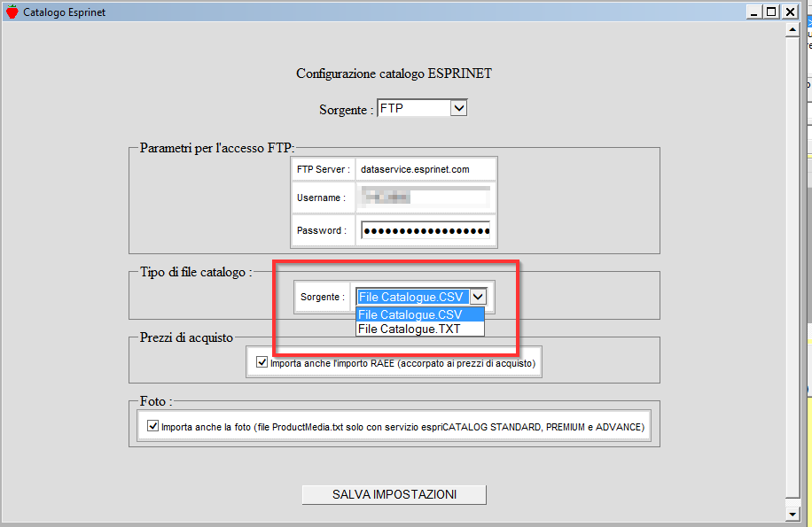812x527 pixels.
Task: Select File Catalogue.CSV from the list
Action: [x=420, y=314]
